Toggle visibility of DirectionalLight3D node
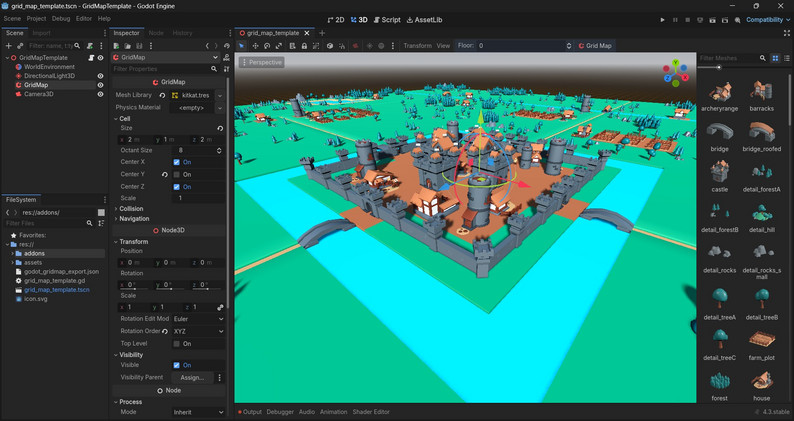Image resolution: width=794 pixels, height=421 pixels. tap(100, 76)
